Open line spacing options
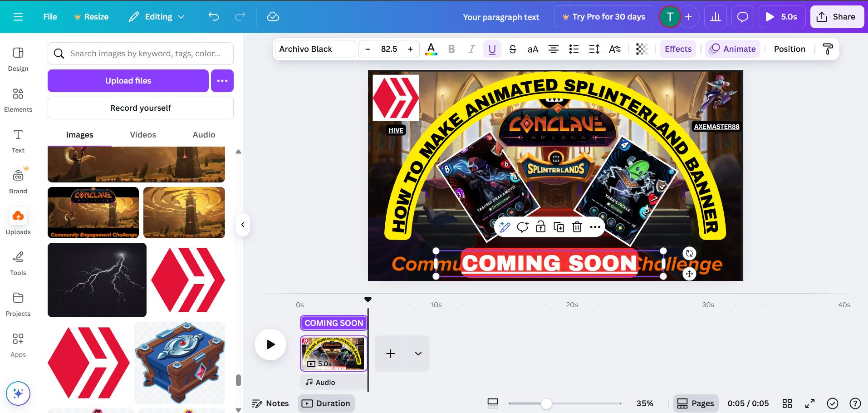868x413 pixels. [x=594, y=49]
